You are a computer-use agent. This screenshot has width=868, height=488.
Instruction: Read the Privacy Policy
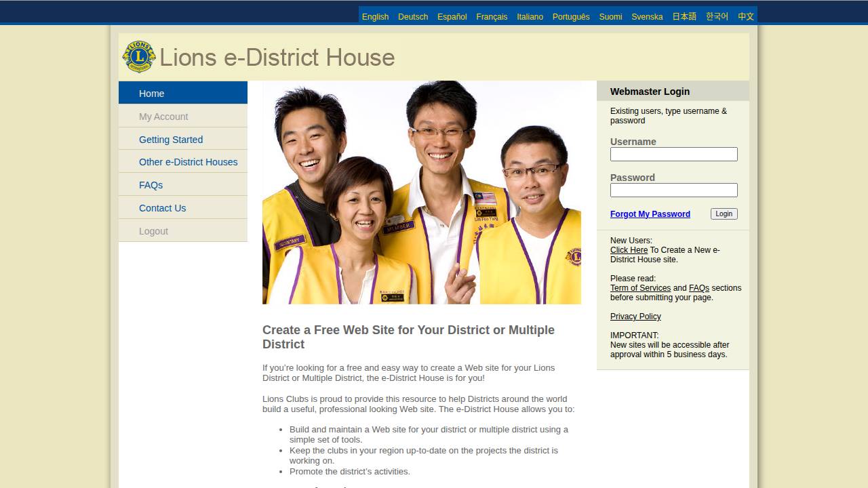pyautogui.click(x=635, y=316)
